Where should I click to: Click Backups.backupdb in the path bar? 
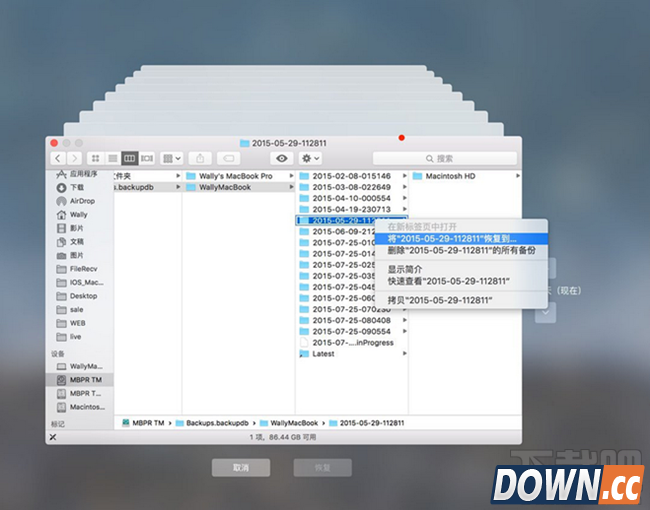click(x=214, y=423)
